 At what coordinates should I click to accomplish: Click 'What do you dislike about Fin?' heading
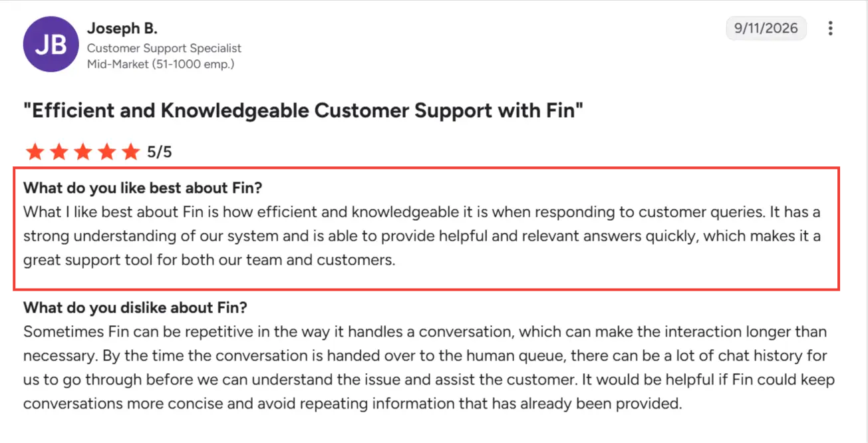click(135, 308)
